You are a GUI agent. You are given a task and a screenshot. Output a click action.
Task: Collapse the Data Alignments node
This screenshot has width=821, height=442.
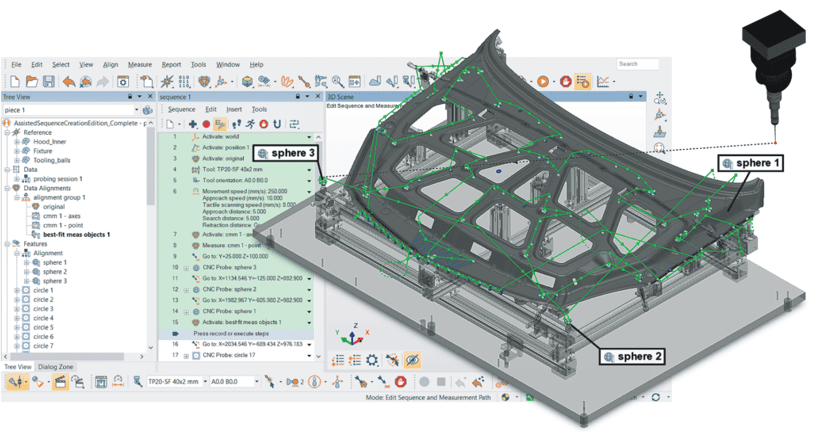pyautogui.click(x=8, y=188)
